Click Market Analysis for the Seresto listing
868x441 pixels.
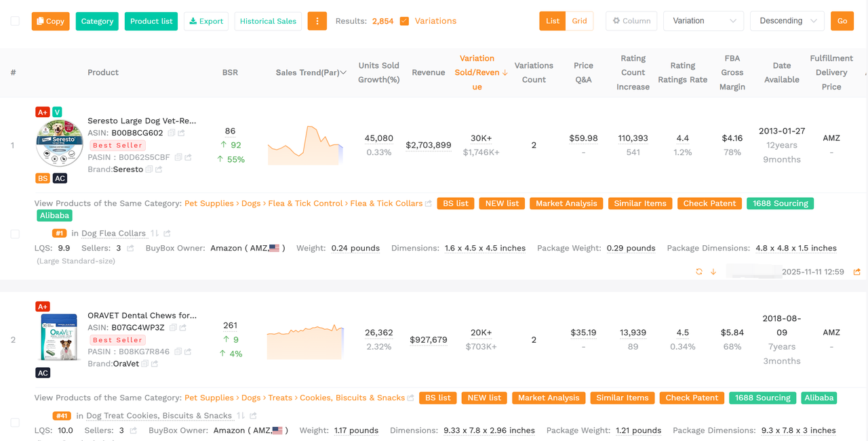(566, 203)
